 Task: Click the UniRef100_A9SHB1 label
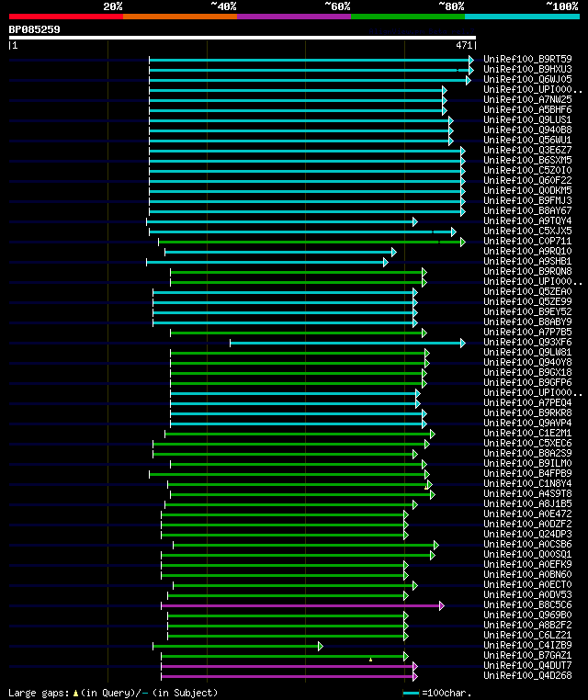coord(527,262)
